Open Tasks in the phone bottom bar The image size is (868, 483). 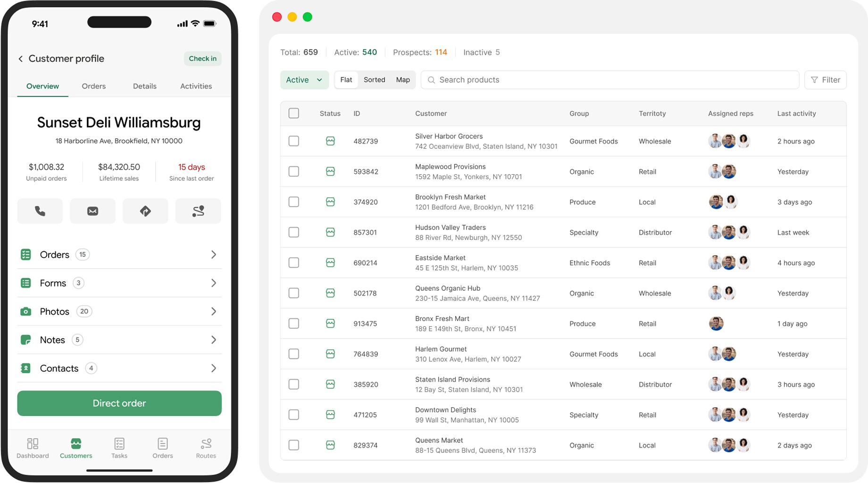pos(119,448)
